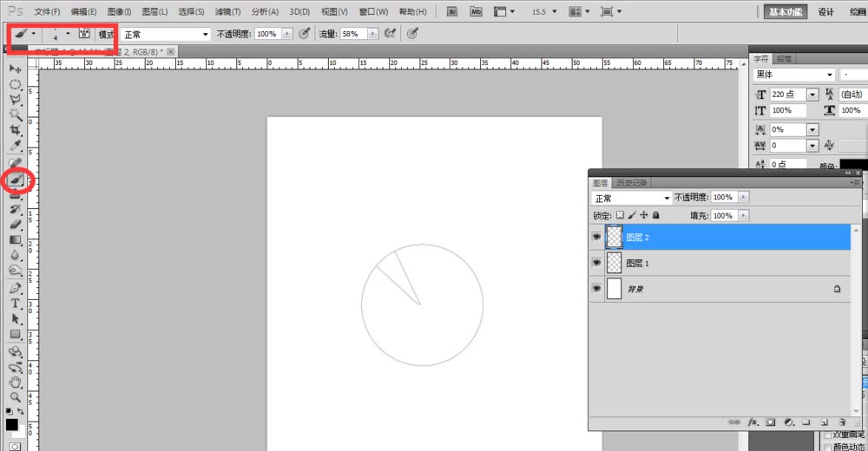Click the layer style fx icon

(753, 422)
